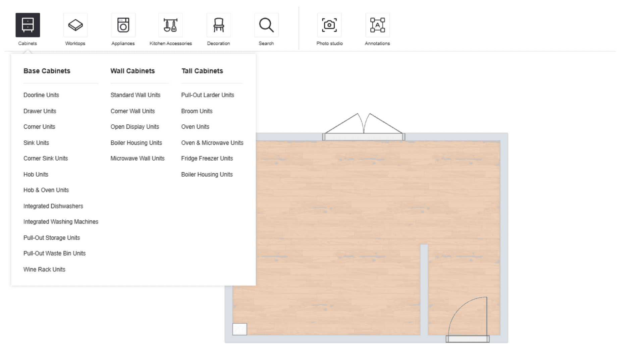
Task: Open the Worktops category icon
Action: coord(75,25)
